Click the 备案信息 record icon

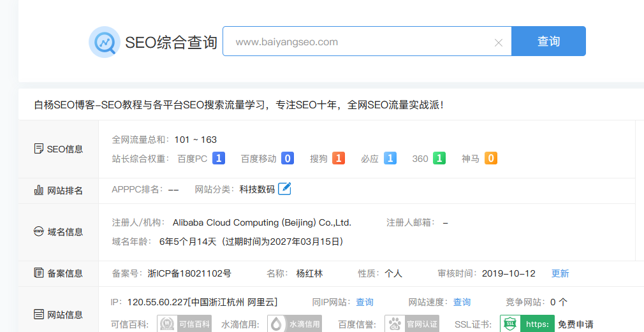click(39, 273)
